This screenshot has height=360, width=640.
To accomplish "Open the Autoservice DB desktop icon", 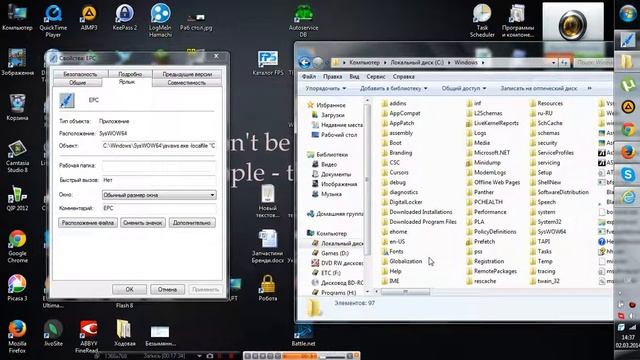I will (x=303, y=21).
